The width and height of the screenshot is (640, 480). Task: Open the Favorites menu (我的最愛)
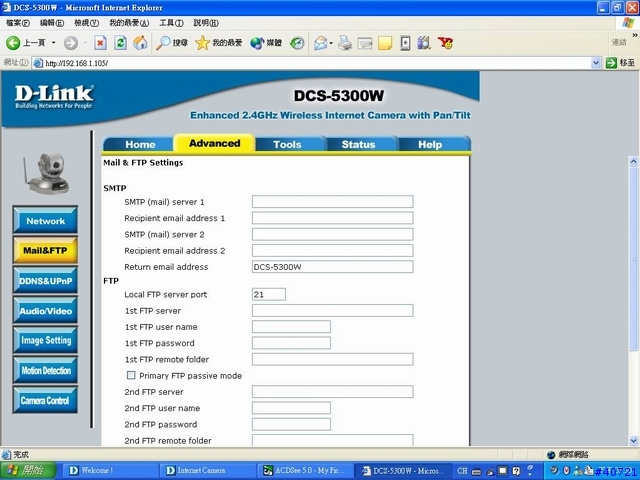pyautogui.click(x=129, y=23)
